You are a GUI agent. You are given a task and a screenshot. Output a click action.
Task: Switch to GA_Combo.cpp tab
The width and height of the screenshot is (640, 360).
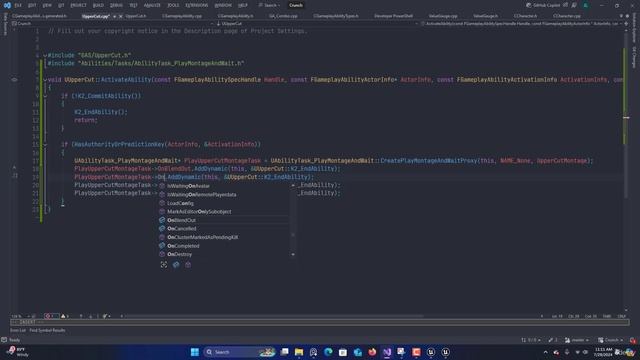[283, 16]
